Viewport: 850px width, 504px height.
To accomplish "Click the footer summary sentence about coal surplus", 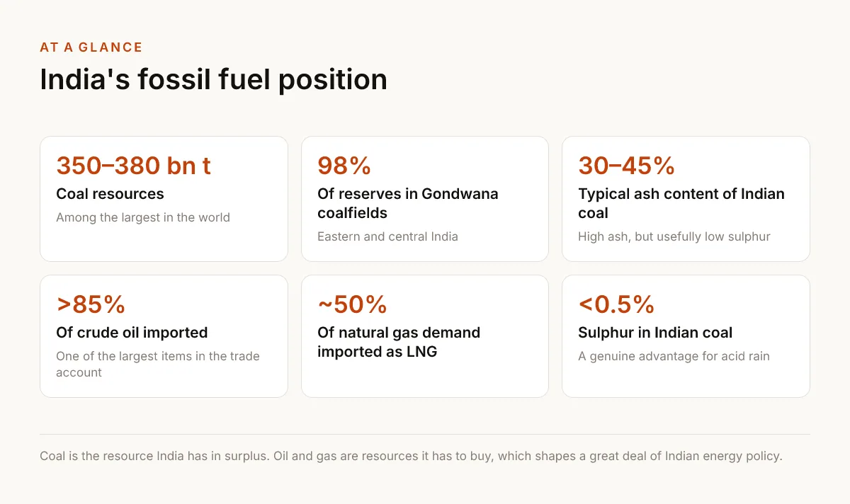I will (x=411, y=456).
